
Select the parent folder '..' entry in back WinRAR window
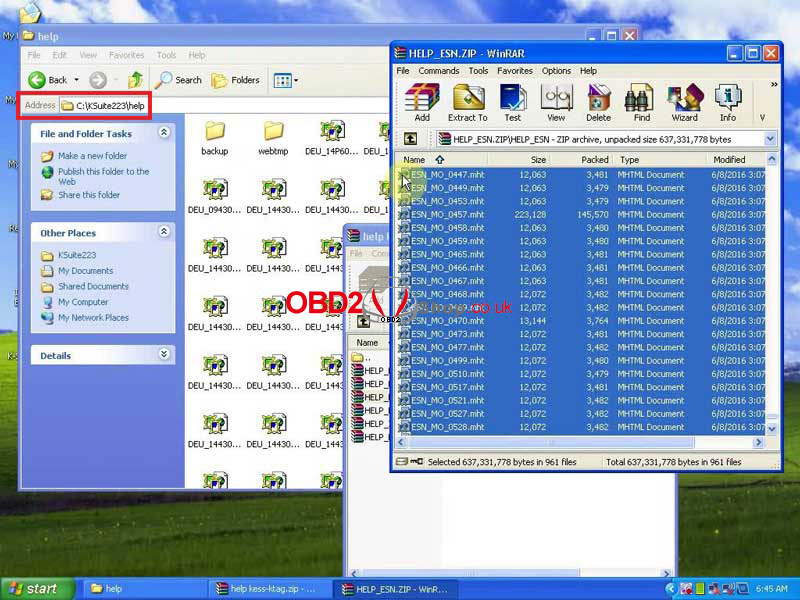pos(363,357)
